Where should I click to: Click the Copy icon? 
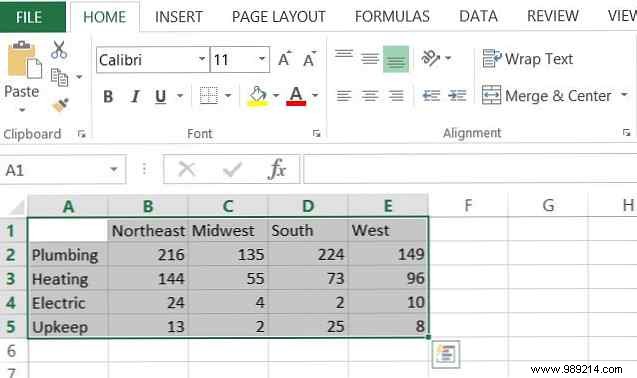pyautogui.click(x=59, y=77)
